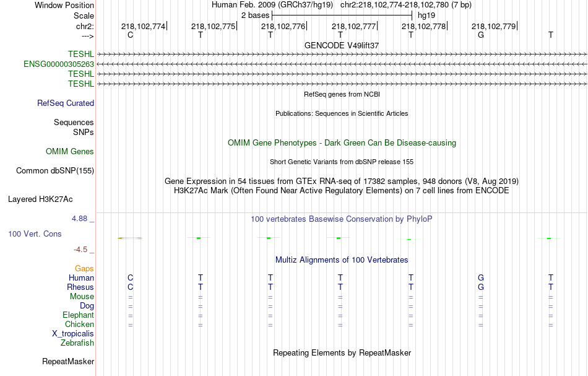
Task: Select the Mouse species label
Action: [82, 297]
